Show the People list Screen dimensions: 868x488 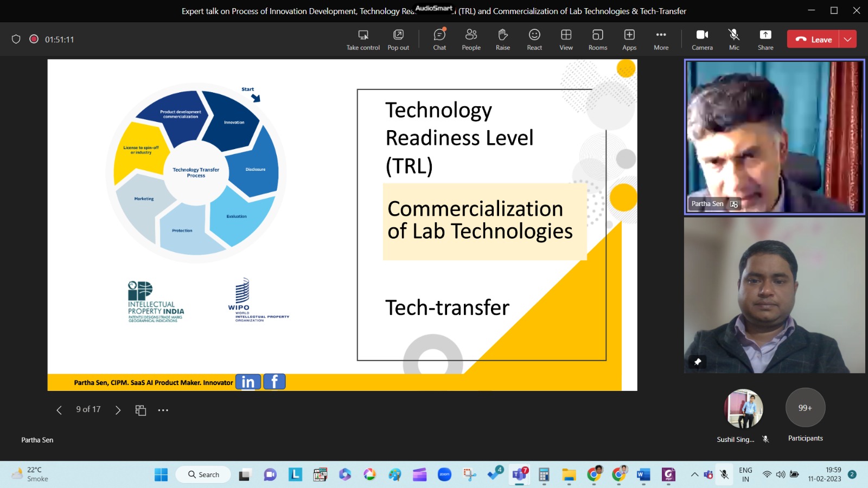(471, 40)
